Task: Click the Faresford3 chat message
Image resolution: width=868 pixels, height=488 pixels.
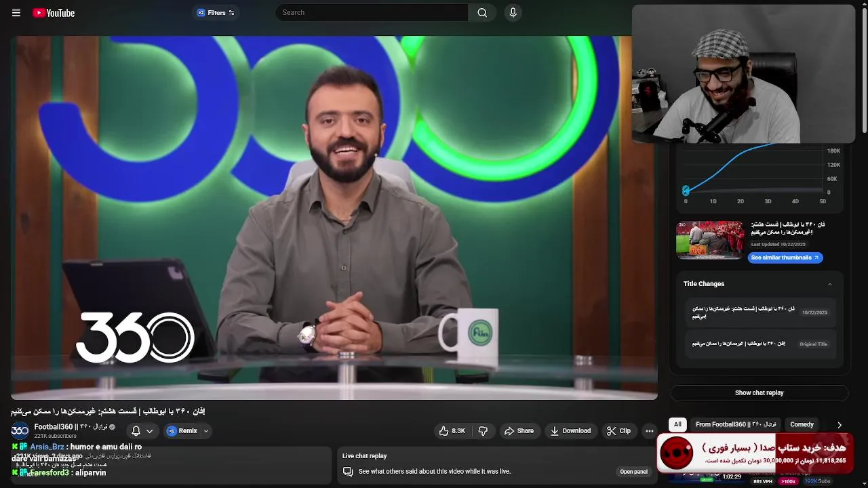Action: 59,473
